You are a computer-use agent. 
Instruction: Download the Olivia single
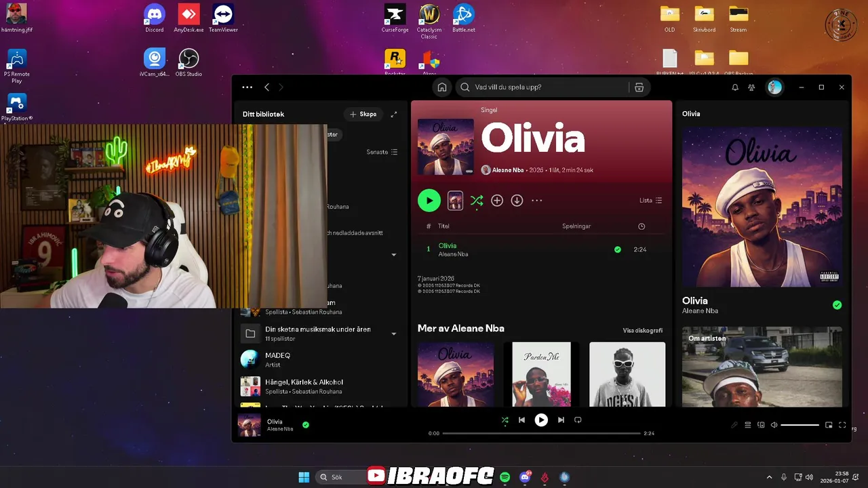pos(517,201)
